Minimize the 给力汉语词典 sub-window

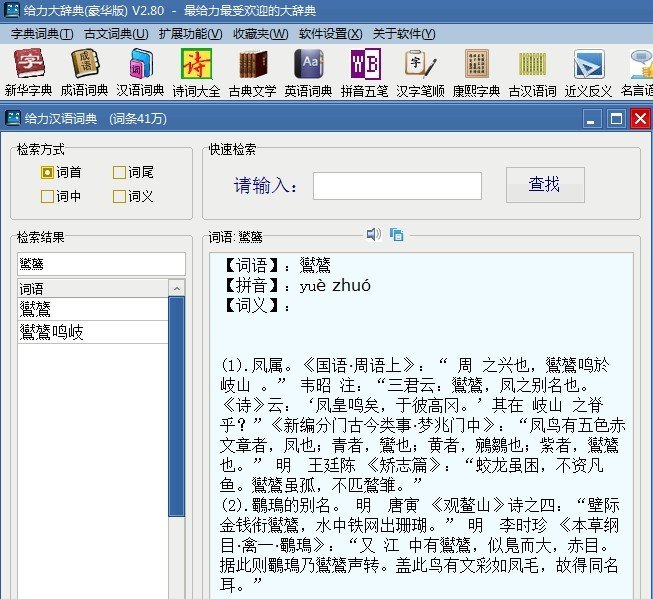[x=591, y=119]
